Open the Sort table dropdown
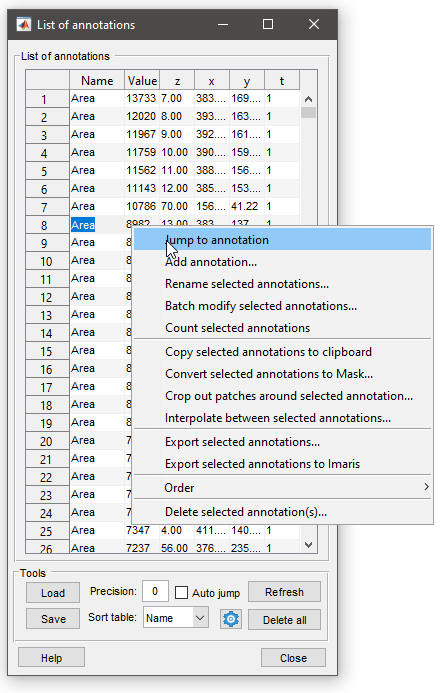The height and width of the screenshot is (693, 442). 175,618
